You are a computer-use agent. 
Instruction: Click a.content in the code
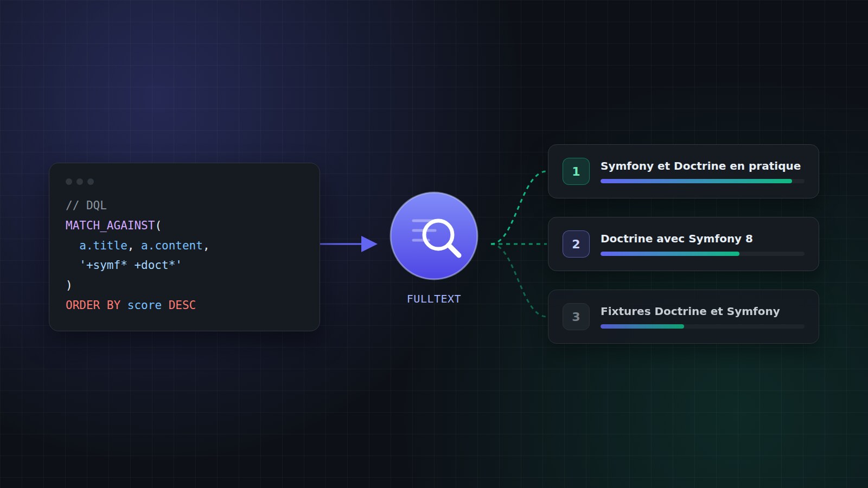click(x=171, y=246)
